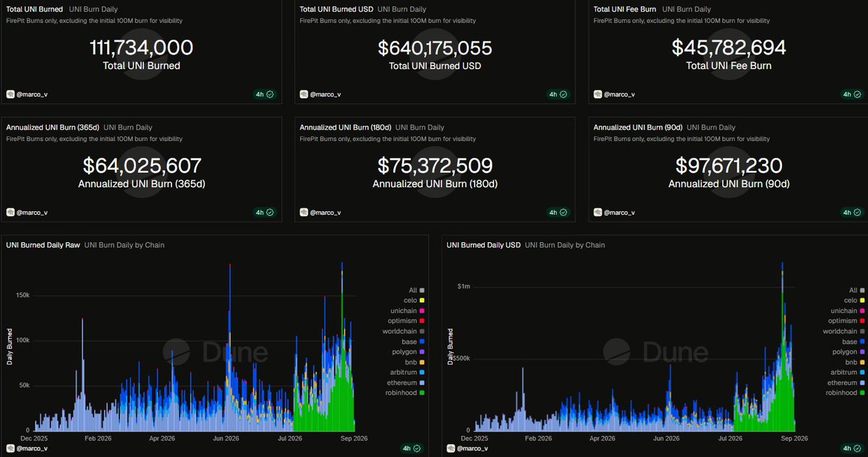Toggle ethereum in UNI Burned Daily Raw legend
The width and height of the screenshot is (868, 457).
coord(406,383)
